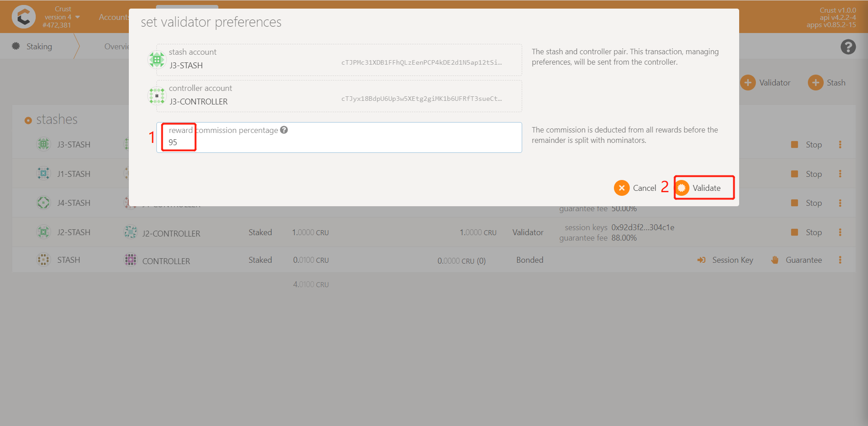Open the Crust version 4 network dropdown
This screenshot has width=868, height=426.
62,17
